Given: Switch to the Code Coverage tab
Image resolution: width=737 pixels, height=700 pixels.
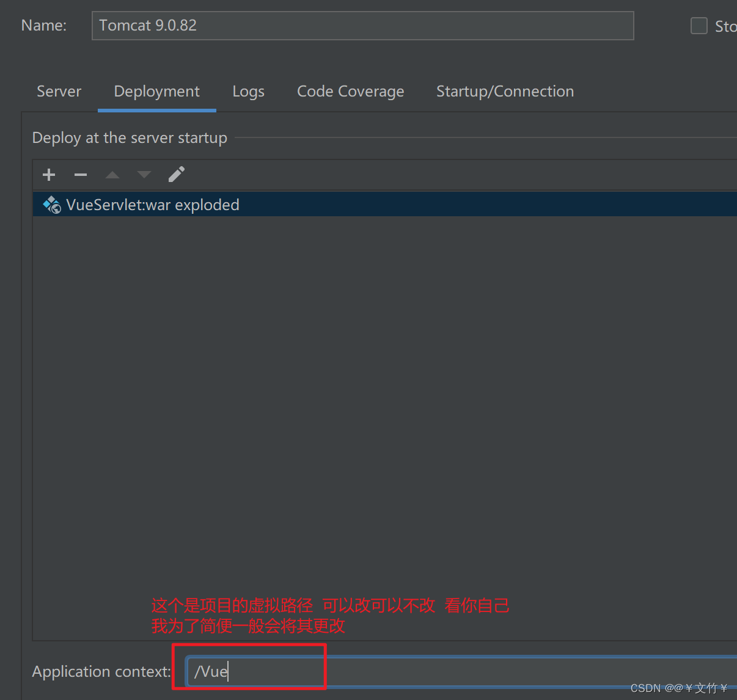Looking at the screenshot, I should [x=350, y=91].
